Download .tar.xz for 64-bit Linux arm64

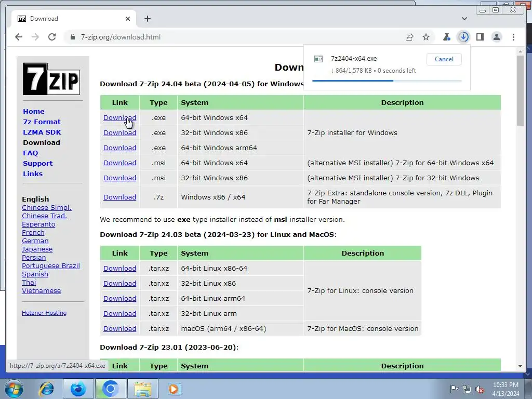coord(120,299)
